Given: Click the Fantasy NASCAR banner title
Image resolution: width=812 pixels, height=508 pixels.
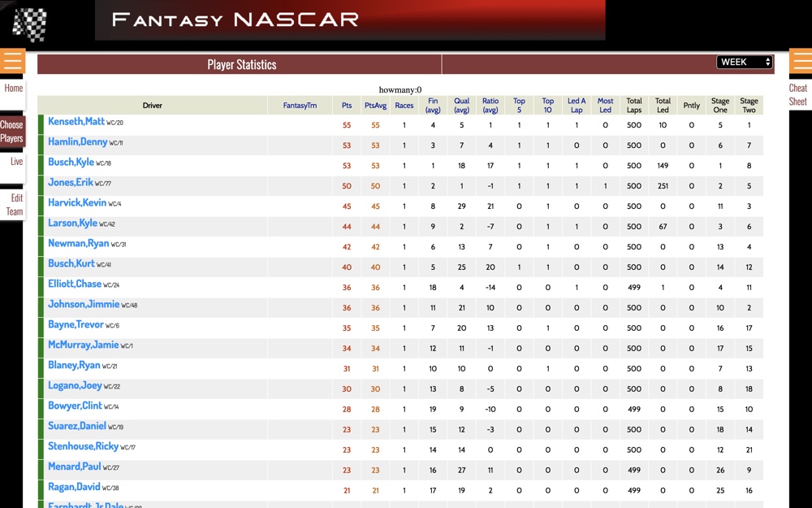Looking at the screenshot, I should click(x=235, y=20).
